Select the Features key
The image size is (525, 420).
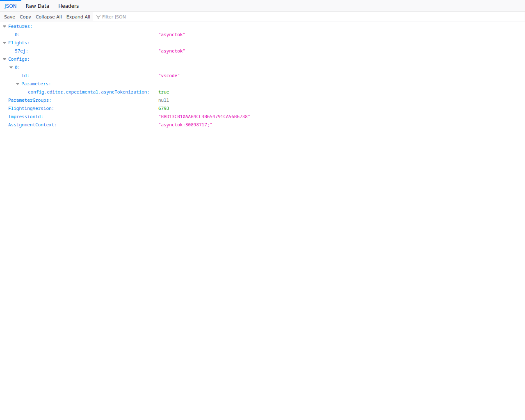20,26
